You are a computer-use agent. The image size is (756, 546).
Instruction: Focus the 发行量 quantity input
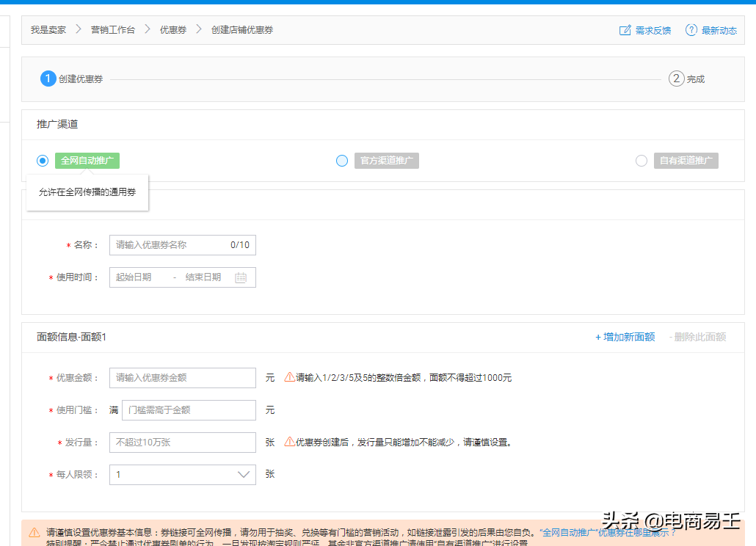183,443
